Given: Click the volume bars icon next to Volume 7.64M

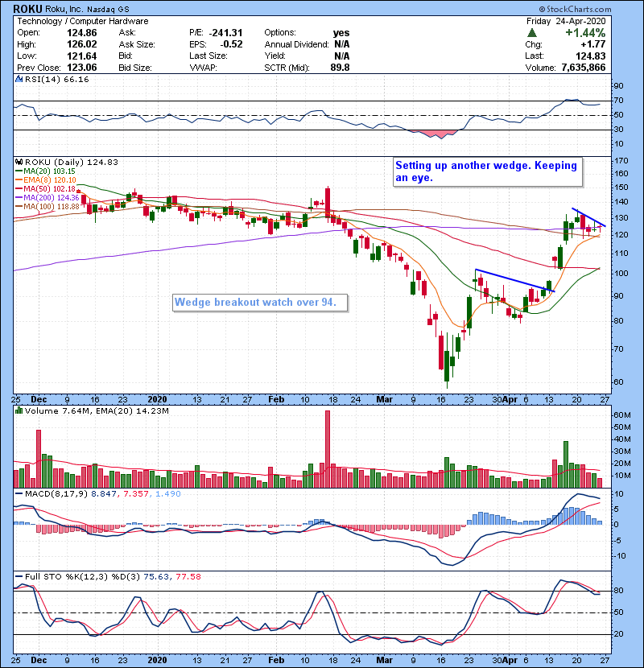Looking at the screenshot, I should 19,410.
